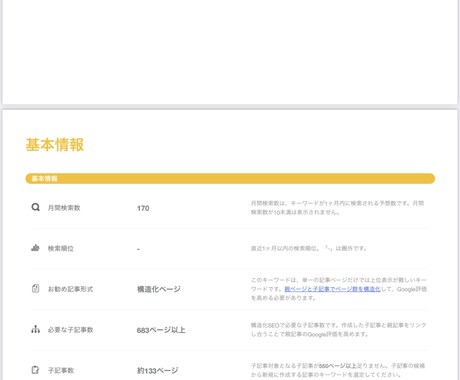Viewport: 460px width, 380px height.
Task: Select the 月間検索数 label
Action: point(64,208)
